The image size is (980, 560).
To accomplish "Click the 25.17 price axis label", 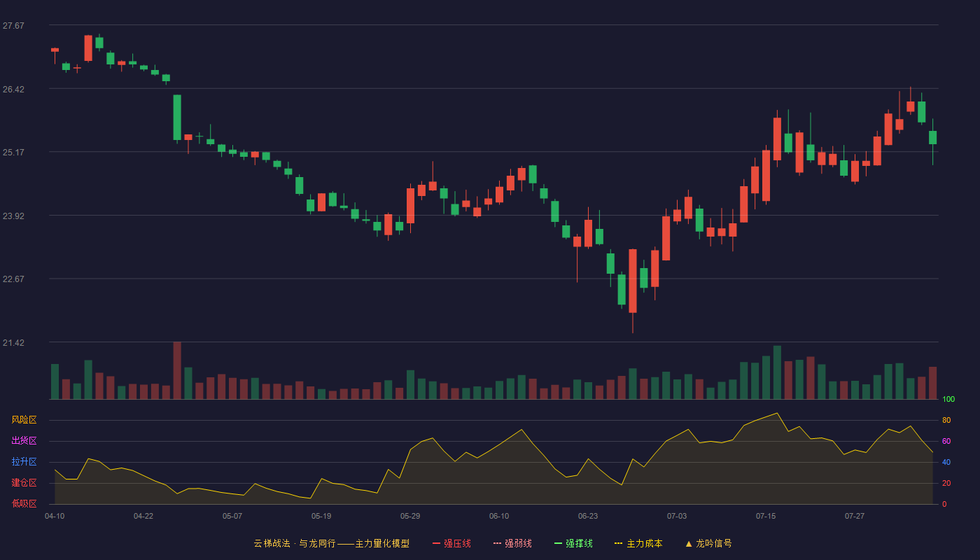I will click(x=13, y=153).
